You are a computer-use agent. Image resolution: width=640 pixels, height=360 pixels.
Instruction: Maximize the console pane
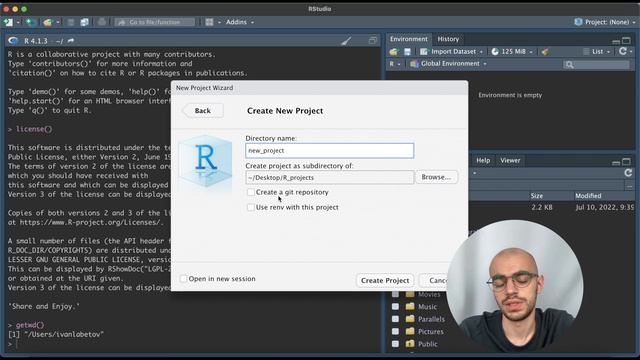pyautogui.click(x=372, y=40)
